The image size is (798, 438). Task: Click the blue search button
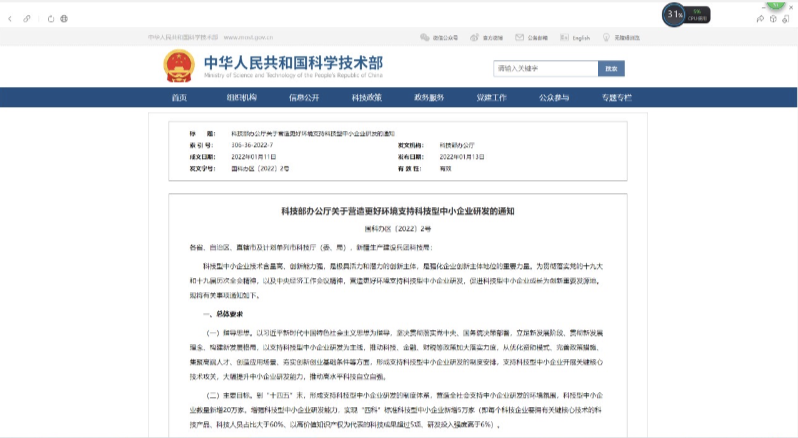(x=611, y=68)
